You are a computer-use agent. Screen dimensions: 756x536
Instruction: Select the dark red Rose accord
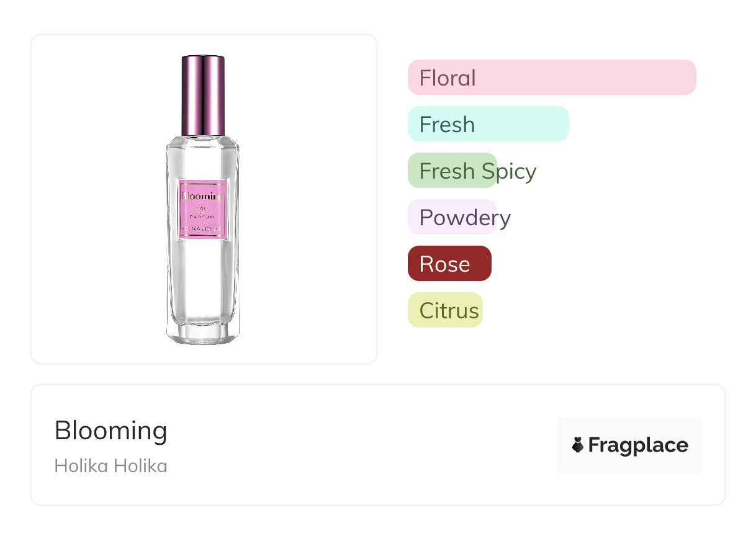449,264
